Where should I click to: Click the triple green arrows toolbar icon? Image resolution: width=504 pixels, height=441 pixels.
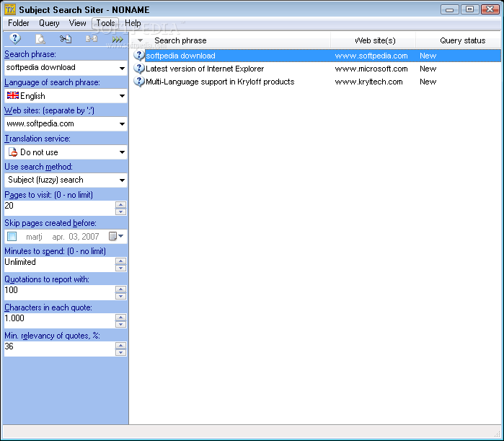[118, 39]
